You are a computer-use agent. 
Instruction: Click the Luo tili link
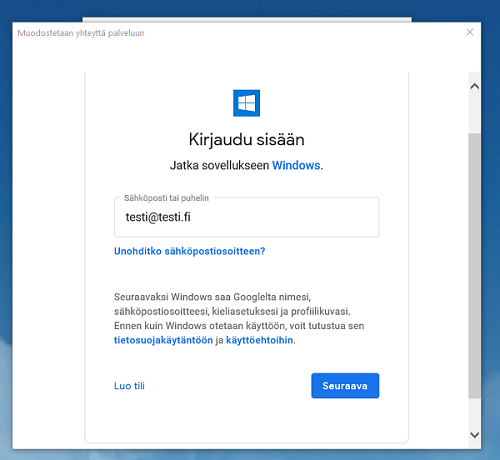coord(129,386)
